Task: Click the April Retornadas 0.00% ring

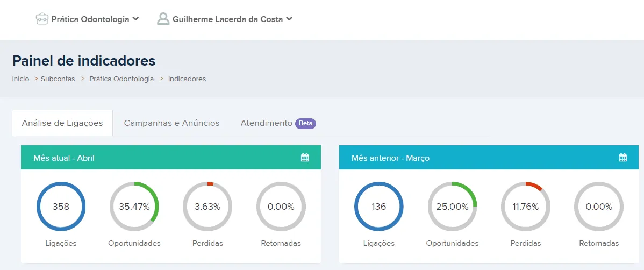Action: (281, 207)
